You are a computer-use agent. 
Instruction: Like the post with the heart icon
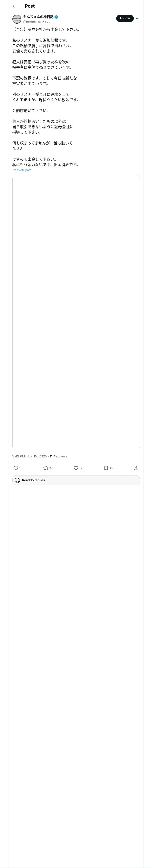coord(76,468)
